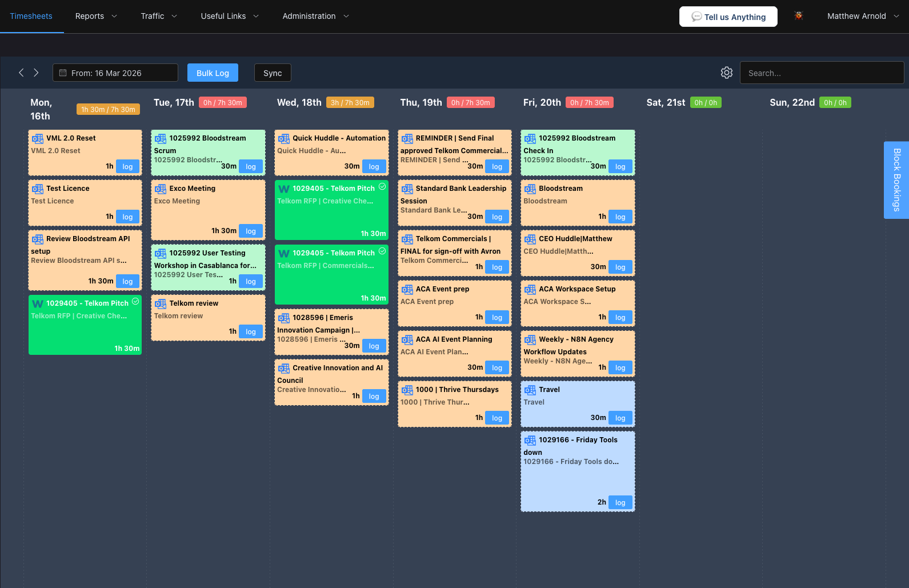Click W icon on Monday Telkom Pitch
Viewport: 909px width, 588px height.
38,303
